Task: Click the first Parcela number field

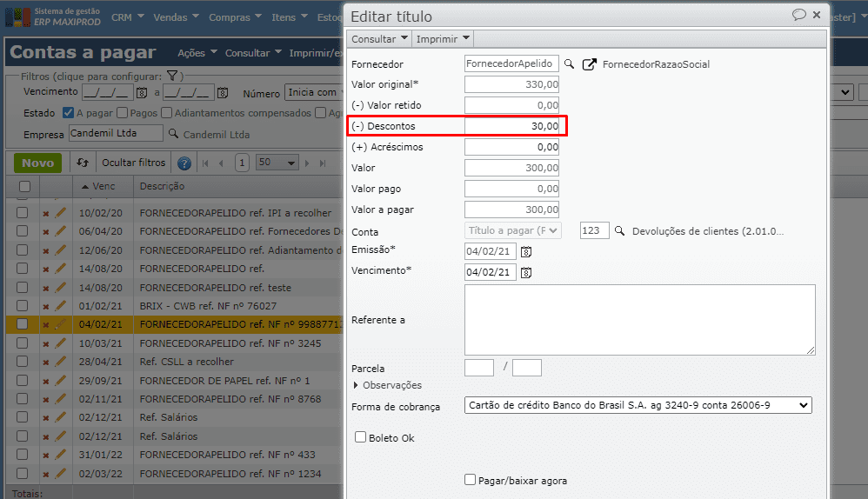Action: (479, 368)
